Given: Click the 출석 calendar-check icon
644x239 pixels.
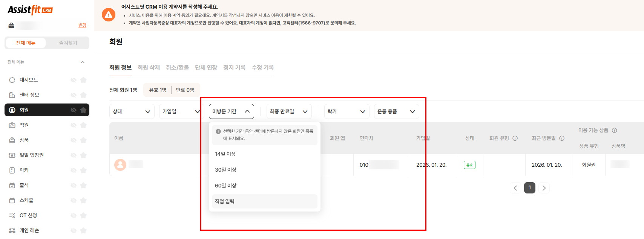Looking at the screenshot, I should pos(12,185).
